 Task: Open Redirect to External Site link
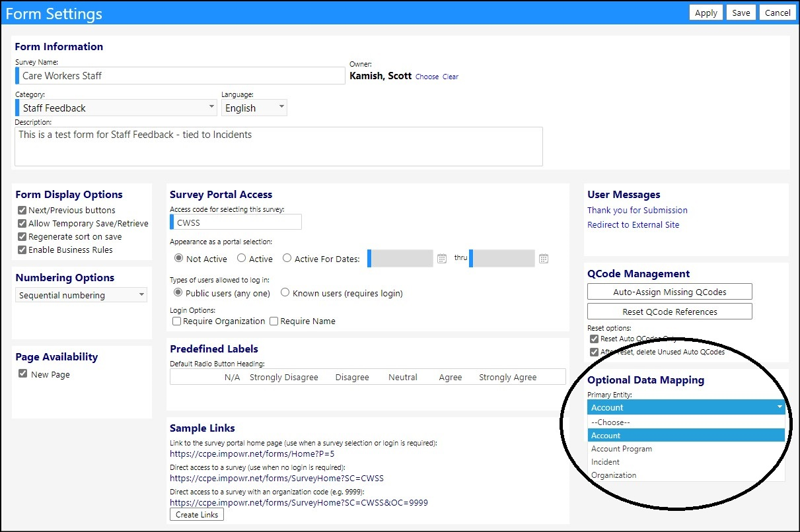634,224
